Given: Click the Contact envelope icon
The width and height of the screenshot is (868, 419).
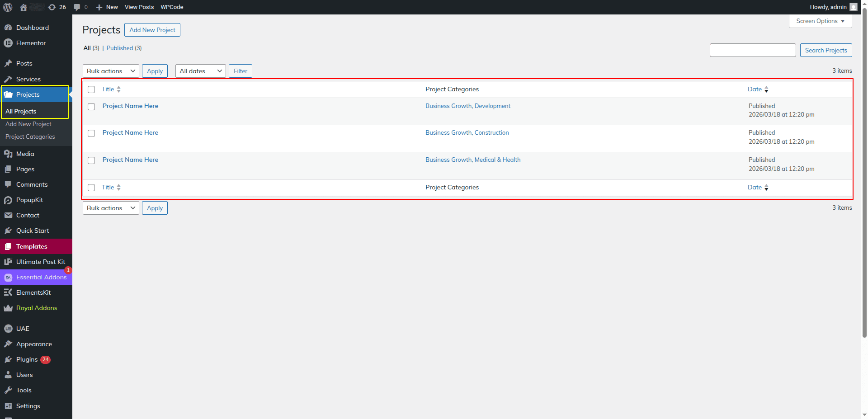Looking at the screenshot, I should pyautogui.click(x=8, y=215).
